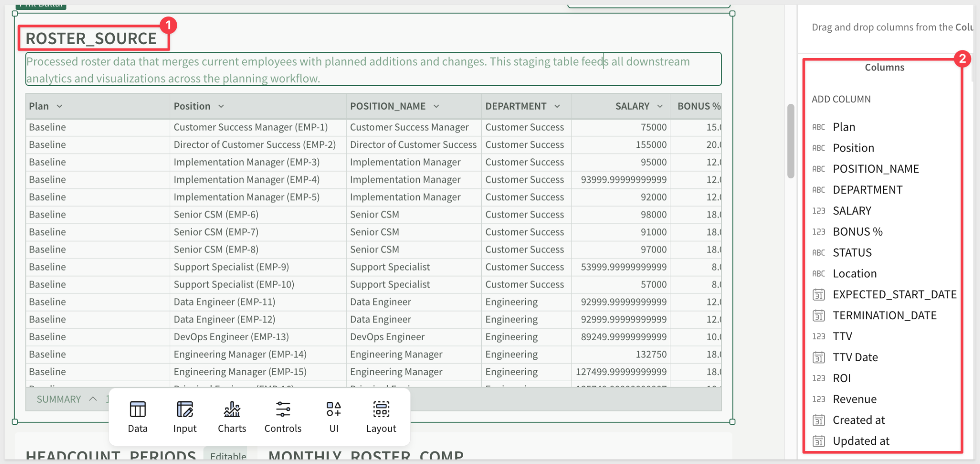Click the BONUS % column header
Image resolution: width=980 pixels, height=464 pixels.
click(696, 106)
